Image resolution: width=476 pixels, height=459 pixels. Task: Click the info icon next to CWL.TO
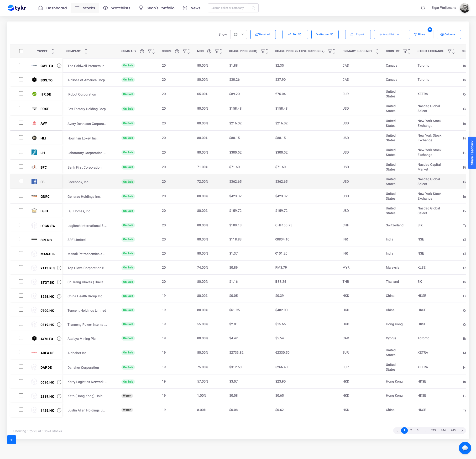coord(59,66)
